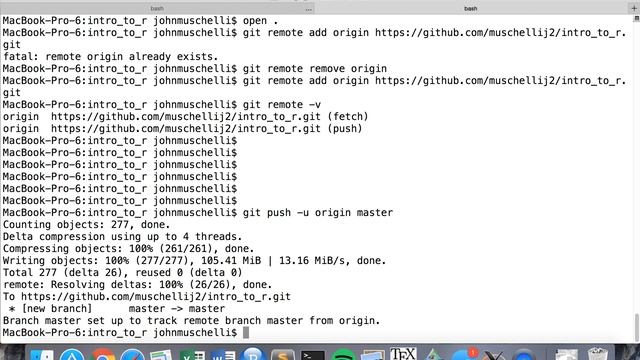Click the terminal vertical scrollbar thumb
Viewport: 640px width, 360px height.
(x=636, y=328)
